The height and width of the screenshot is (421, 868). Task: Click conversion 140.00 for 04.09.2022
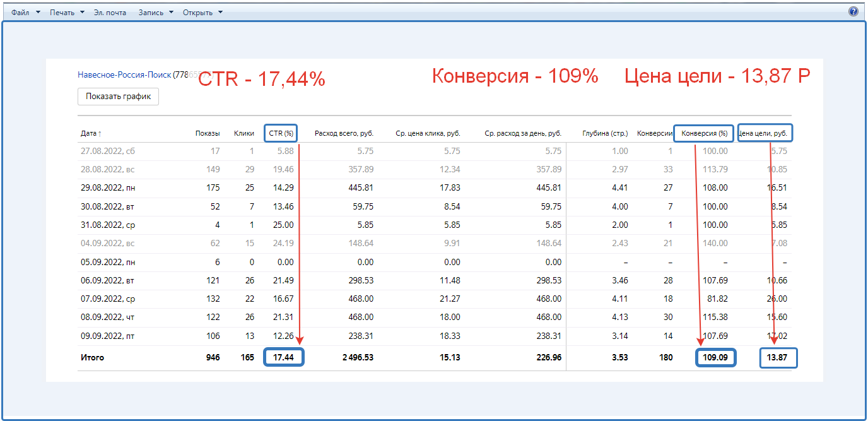(x=715, y=244)
